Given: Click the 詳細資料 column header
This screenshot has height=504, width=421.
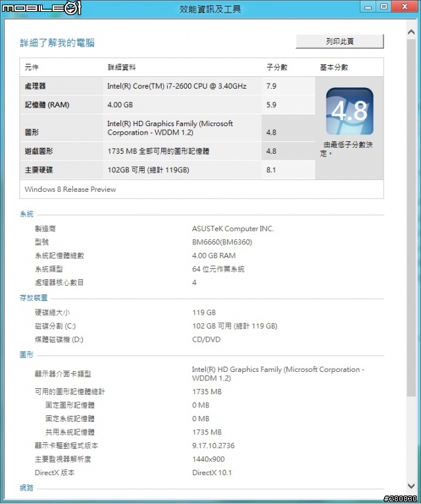Looking at the screenshot, I should pyautogui.click(x=122, y=67).
